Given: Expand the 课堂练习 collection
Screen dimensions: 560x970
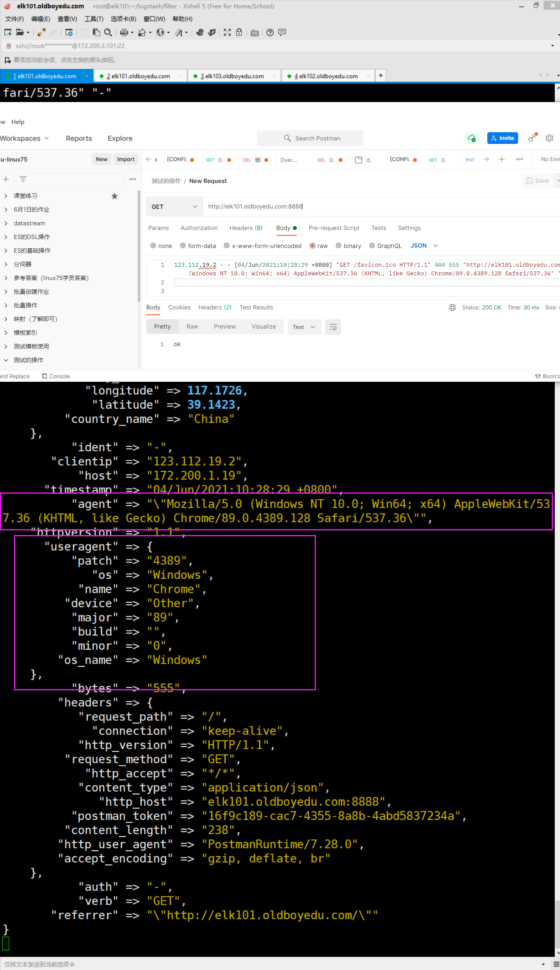Looking at the screenshot, I should coord(6,196).
